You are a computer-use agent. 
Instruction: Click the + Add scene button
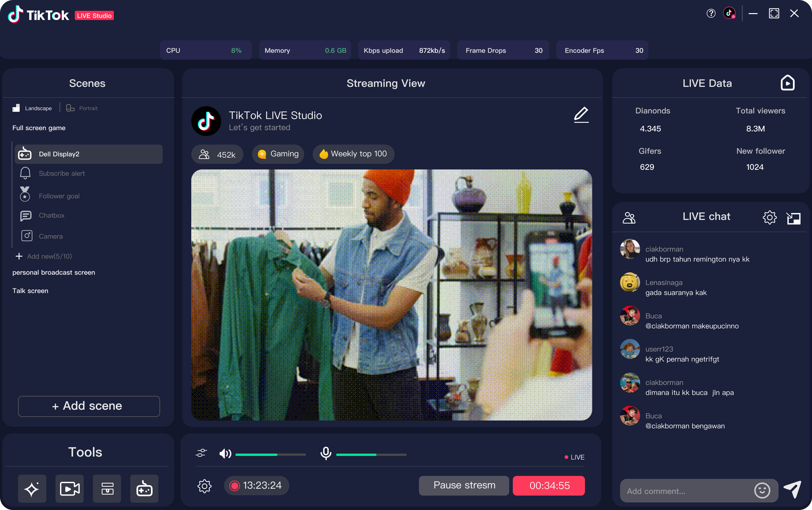(89, 406)
